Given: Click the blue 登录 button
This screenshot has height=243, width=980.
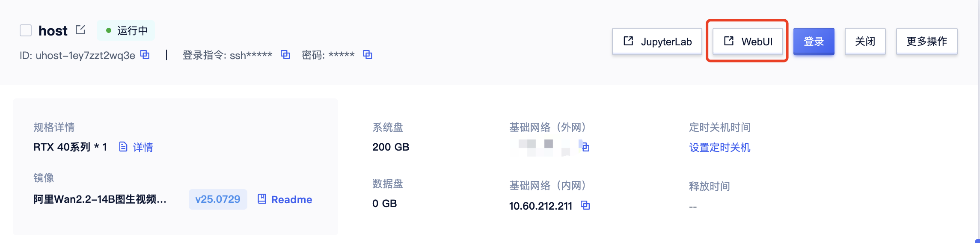Looking at the screenshot, I should (x=814, y=41).
